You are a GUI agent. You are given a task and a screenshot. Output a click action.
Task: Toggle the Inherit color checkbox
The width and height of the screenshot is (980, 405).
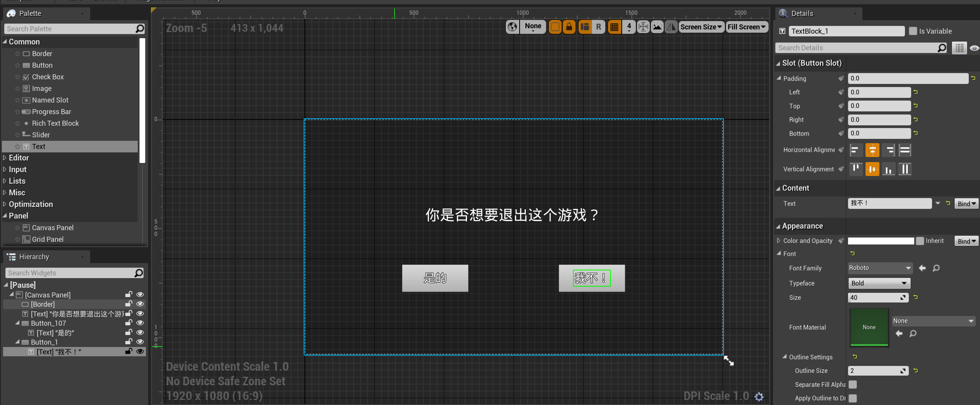[x=920, y=241]
